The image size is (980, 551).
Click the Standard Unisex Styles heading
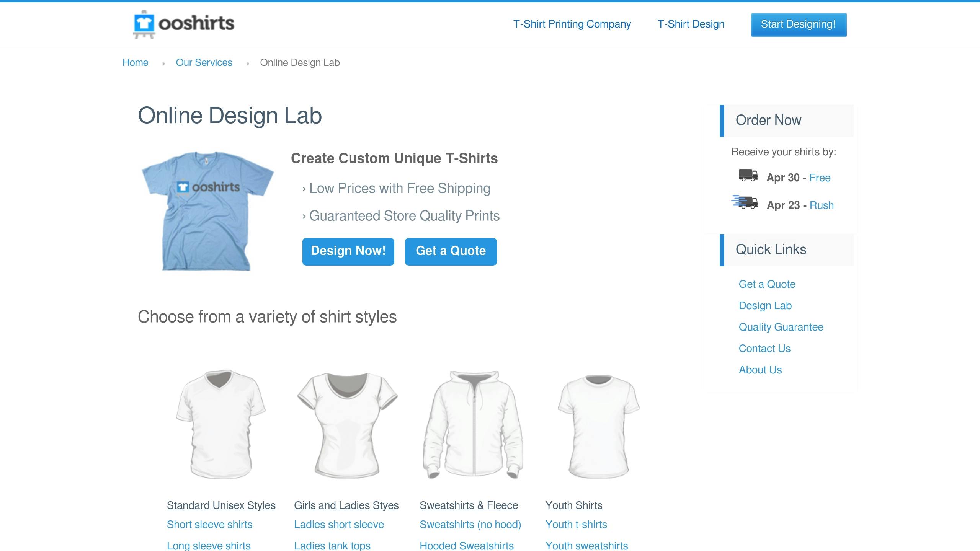click(221, 505)
